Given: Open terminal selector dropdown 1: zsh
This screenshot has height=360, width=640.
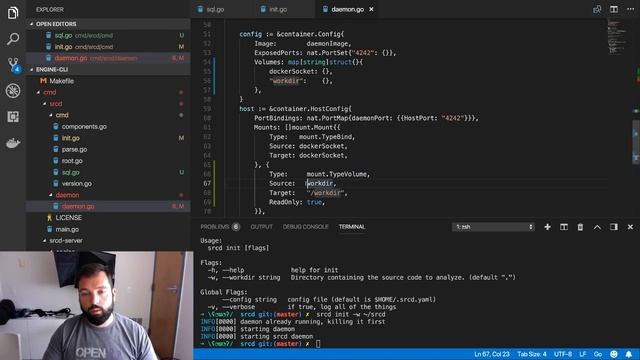Looking at the screenshot, I should (x=493, y=227).
